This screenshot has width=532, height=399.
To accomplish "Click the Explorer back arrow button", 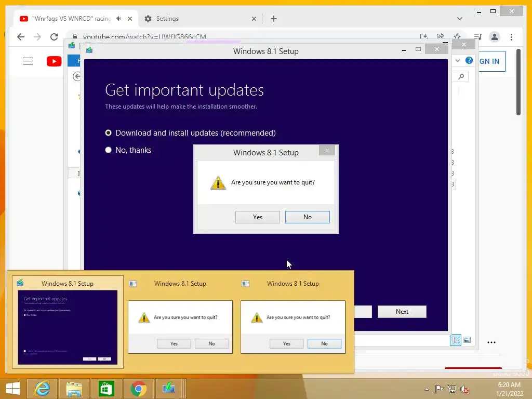I will pyautogui.click(x=77, y=77).
